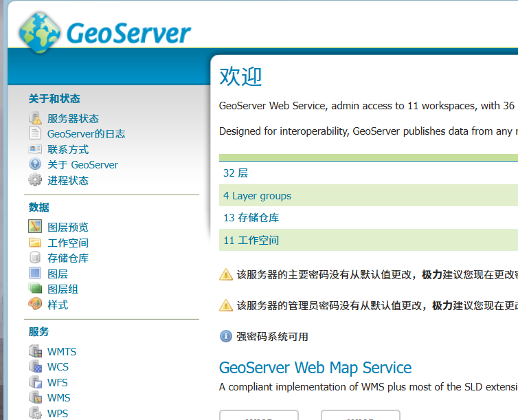Viewport: 518px width, 420px height.
Task: Click the 关于和状态 section header
Action: pos(54,98)
